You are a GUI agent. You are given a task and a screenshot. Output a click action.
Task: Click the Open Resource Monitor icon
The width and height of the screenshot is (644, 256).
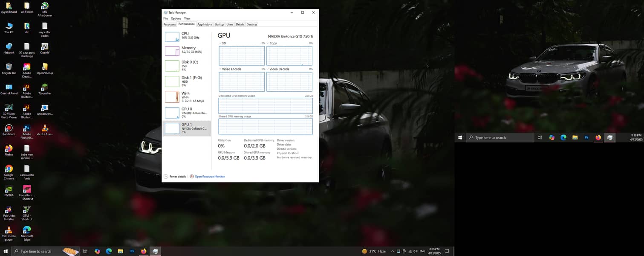click(192, 176)
